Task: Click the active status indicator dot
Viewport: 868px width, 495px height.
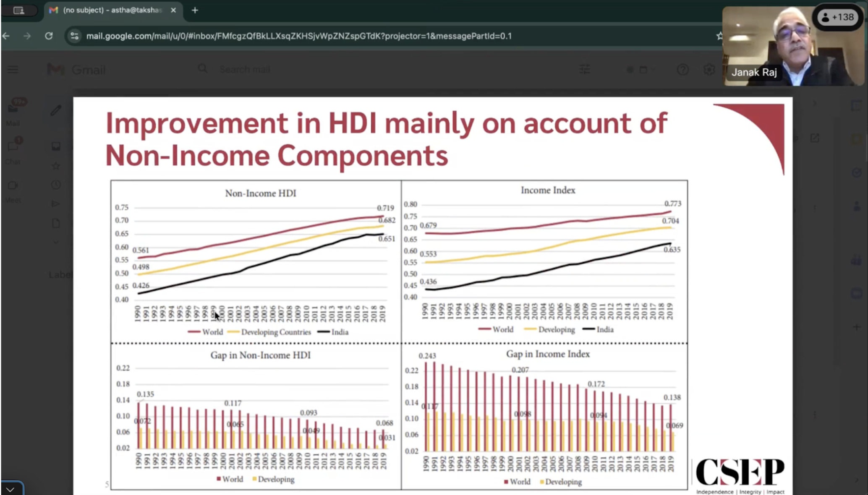Action: pyautogui.click(x=630, y=70)
